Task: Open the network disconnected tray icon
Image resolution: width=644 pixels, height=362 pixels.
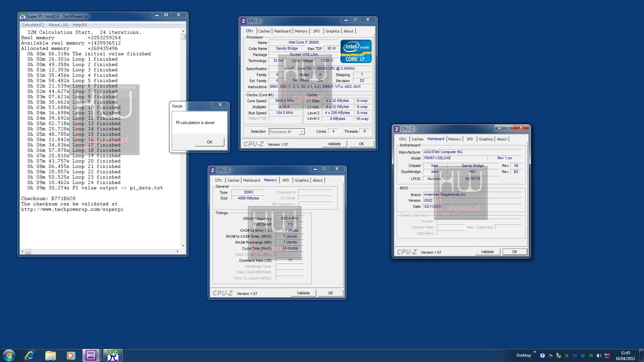Action: click(607, 356)
